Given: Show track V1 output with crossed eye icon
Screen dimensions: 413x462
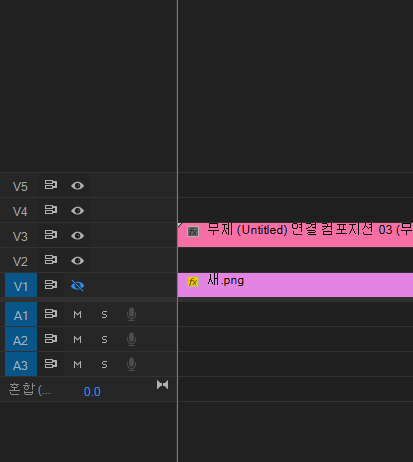Looking at the screenshot, I should (77, 286).
